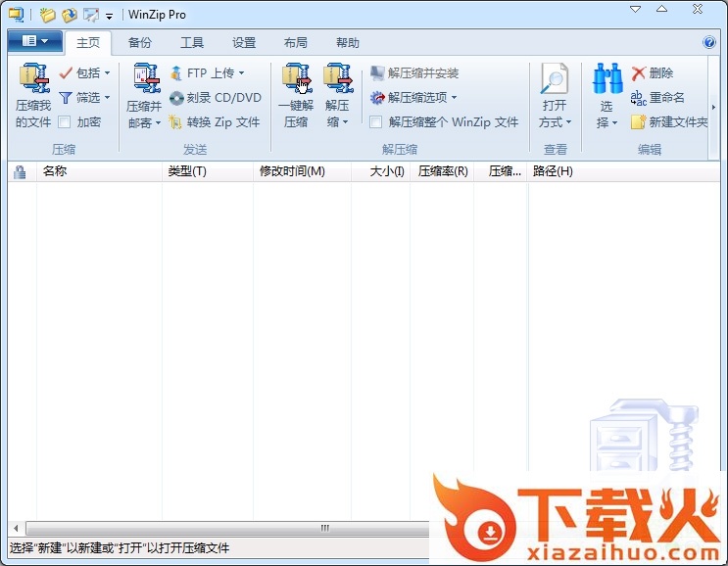Sort by 名称 column header

tap(99, 171)
